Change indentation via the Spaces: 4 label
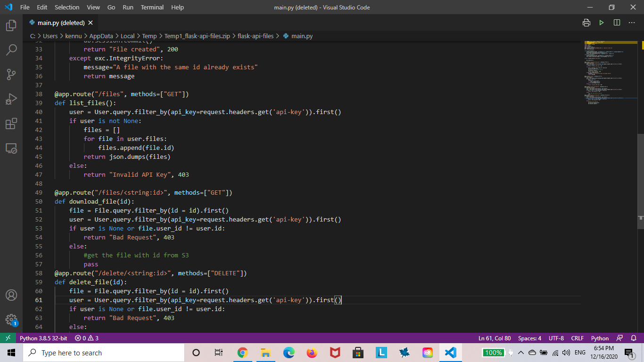The image size is (644, 362). [x=529, y=338]
